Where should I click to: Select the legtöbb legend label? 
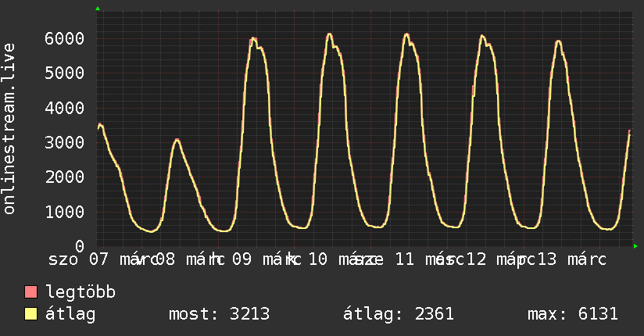[80, 292]
